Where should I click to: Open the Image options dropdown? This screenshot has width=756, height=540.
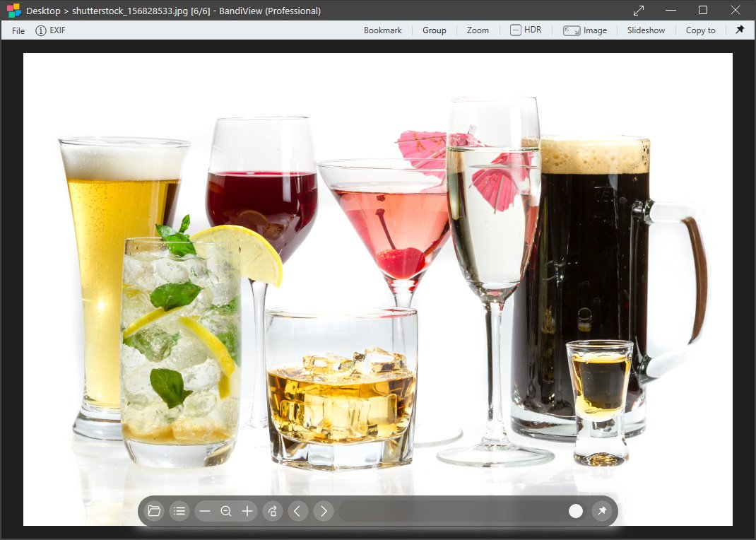(x=585, y=30)
